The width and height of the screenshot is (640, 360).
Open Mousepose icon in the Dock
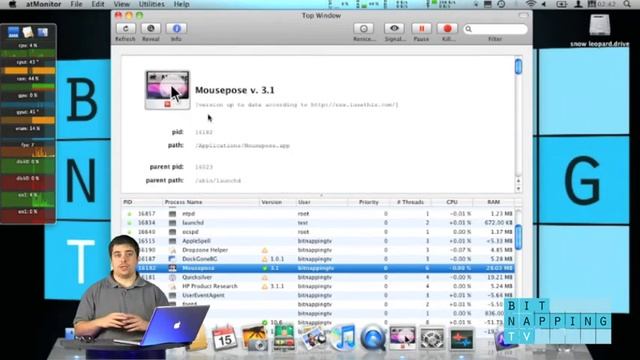tap(402, 338)
